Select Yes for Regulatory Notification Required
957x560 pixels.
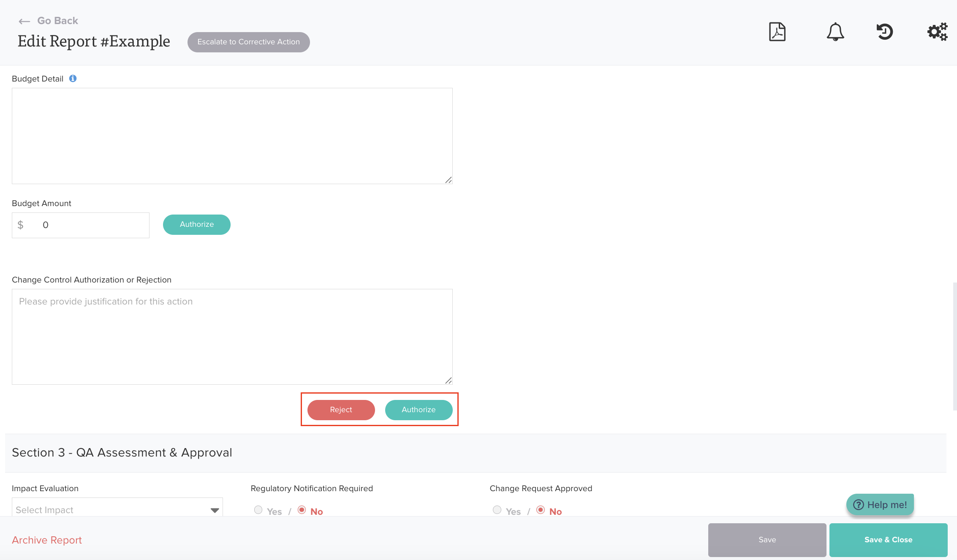[258, 510]
